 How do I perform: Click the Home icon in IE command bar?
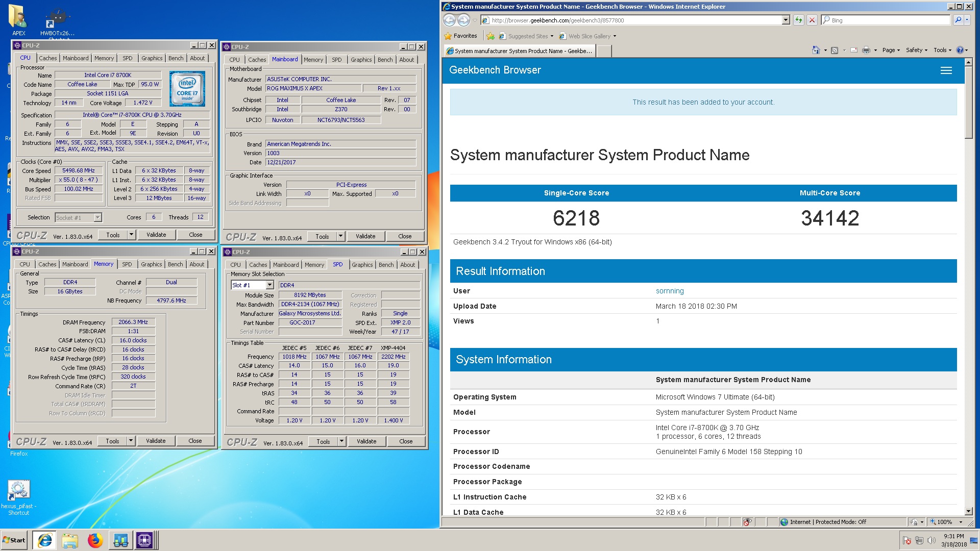[x=816, y=50]
